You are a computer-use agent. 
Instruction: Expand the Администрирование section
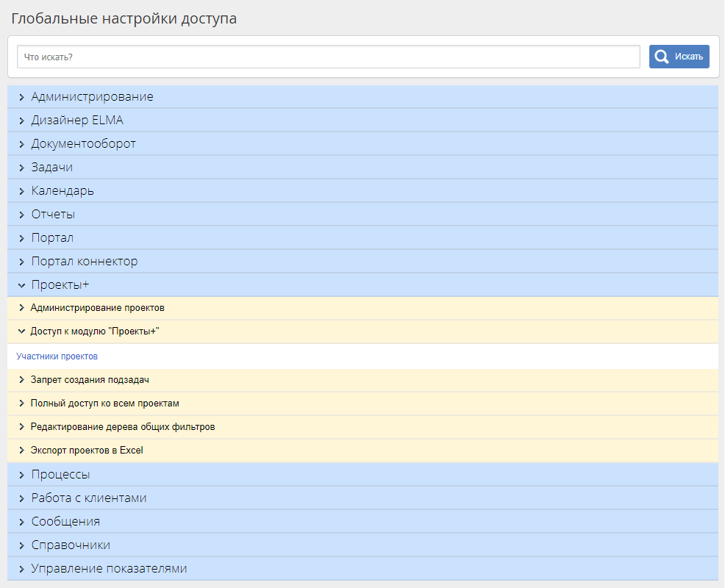pos(92,97)
